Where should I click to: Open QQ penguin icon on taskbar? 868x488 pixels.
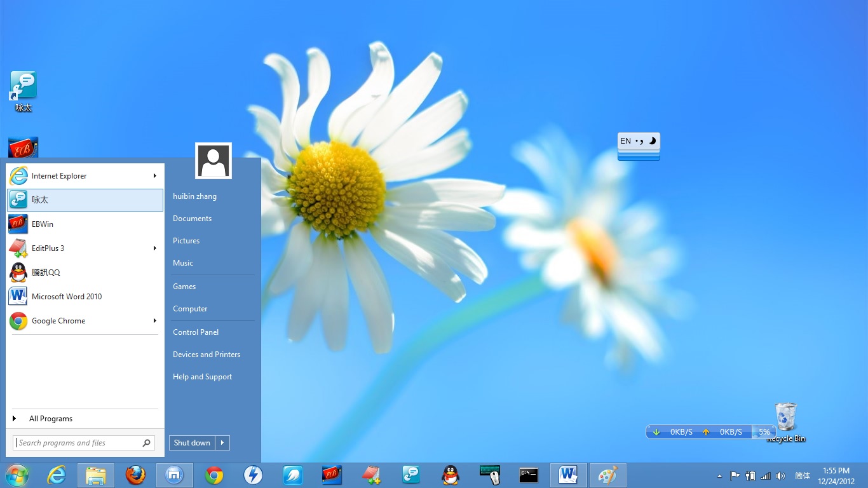(x=451, y=475)
